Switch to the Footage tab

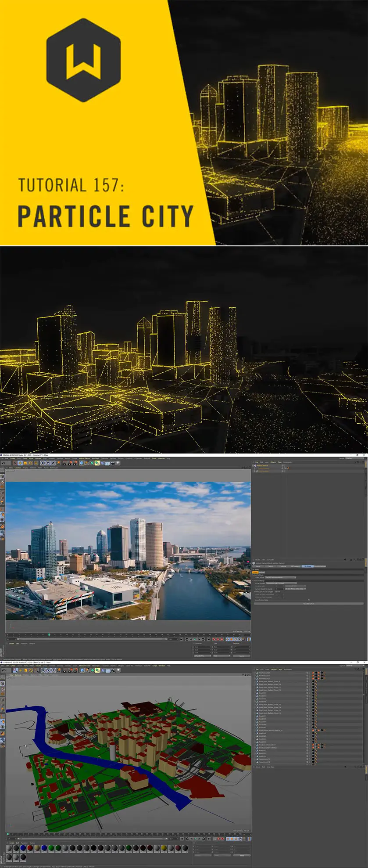(284, 566)
